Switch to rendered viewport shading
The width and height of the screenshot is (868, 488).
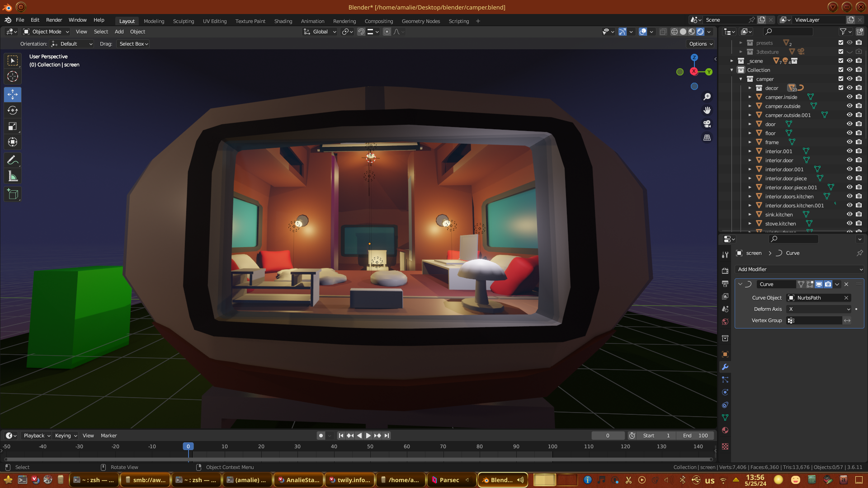click(x=700, y=32)
